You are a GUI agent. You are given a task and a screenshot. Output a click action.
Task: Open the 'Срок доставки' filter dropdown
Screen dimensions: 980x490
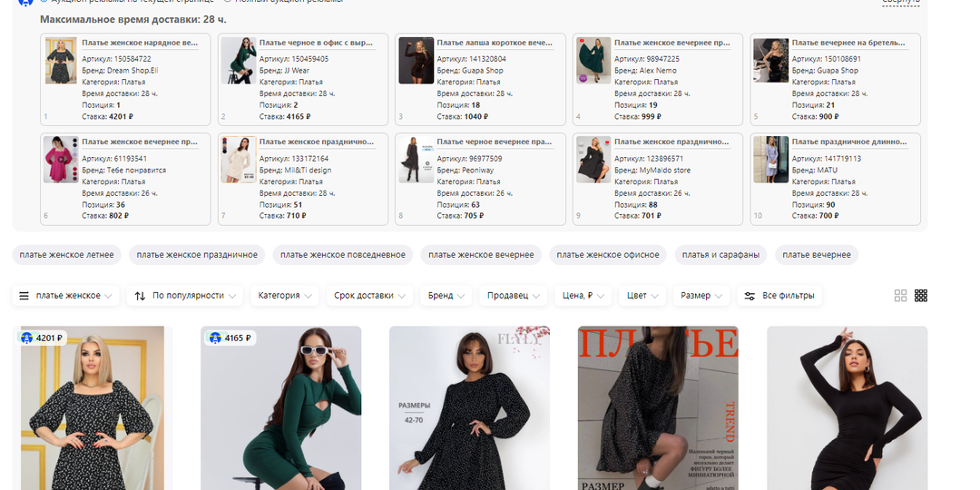pos(370,296)
